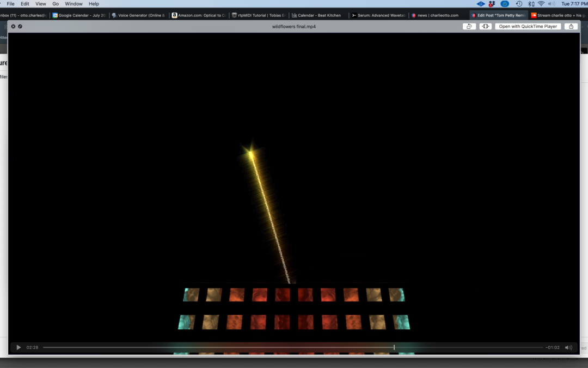Click the menu bar volume icon

click(551, 4)
